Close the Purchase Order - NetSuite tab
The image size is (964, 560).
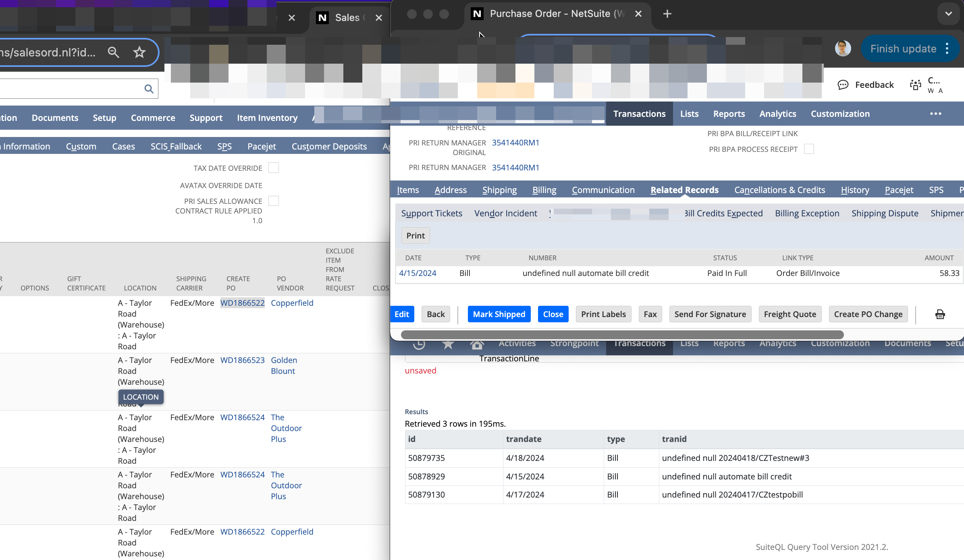pos(638,14)
